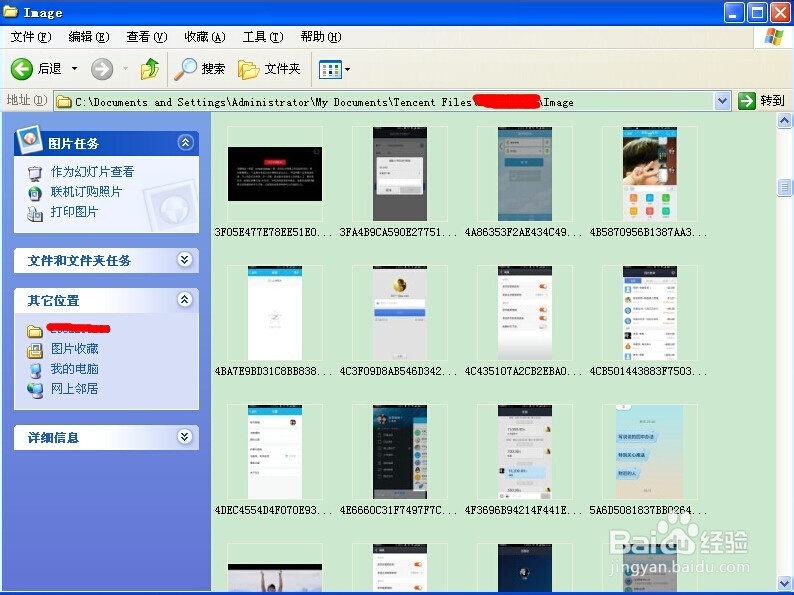
Task: Click the order prints online icon
Action: [34, 193]
